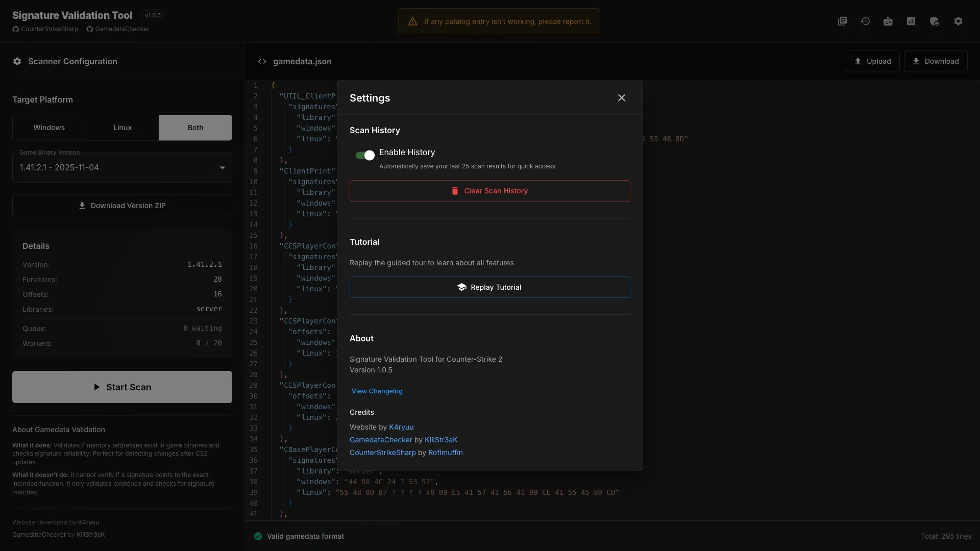Select the Both target platform
The width and height of the screenshot is (980, 551).
click(195, 128)
